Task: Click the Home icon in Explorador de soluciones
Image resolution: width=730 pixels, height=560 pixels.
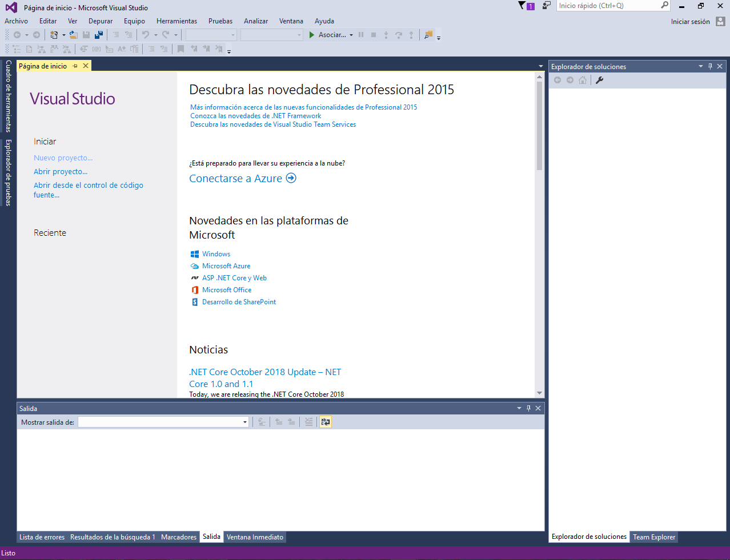Action: (581, 80)
